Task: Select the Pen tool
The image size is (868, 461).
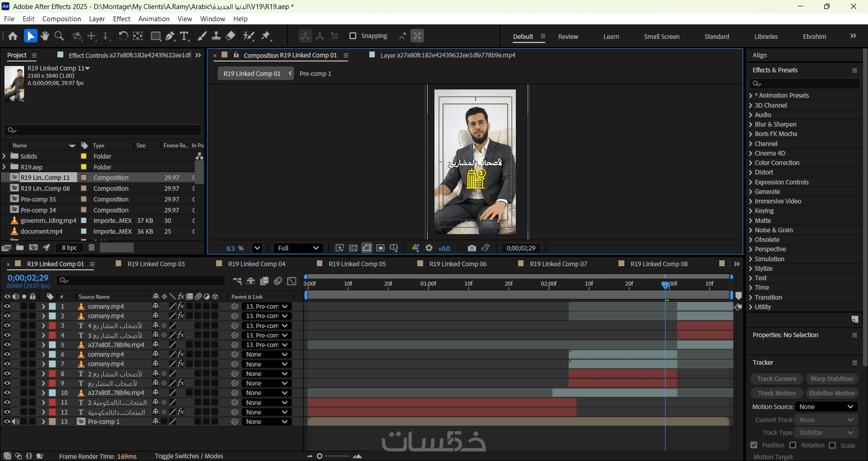Action: click(170, 36)
